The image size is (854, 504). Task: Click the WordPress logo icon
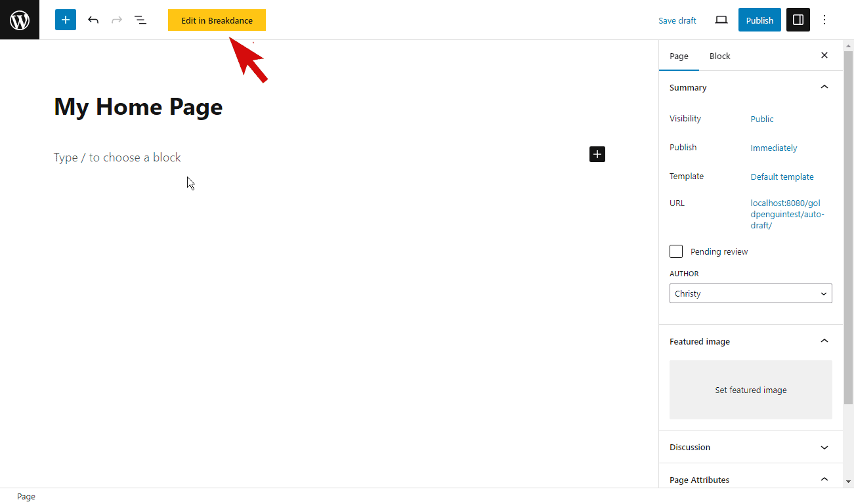[x=20, y=20]
